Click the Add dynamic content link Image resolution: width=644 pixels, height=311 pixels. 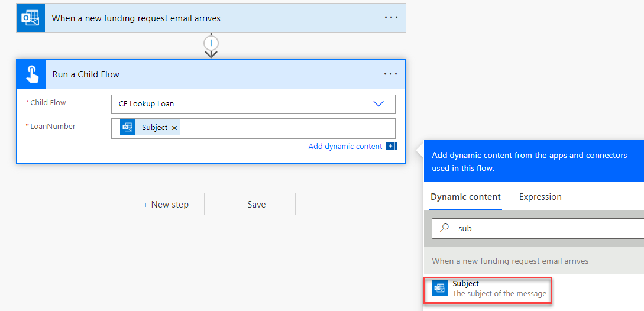point(345,146)
